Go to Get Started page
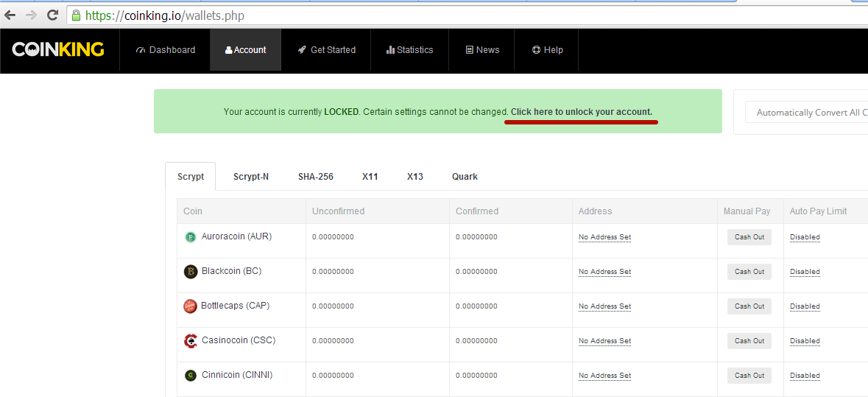The image size is (868, 397). pos(326,50)
